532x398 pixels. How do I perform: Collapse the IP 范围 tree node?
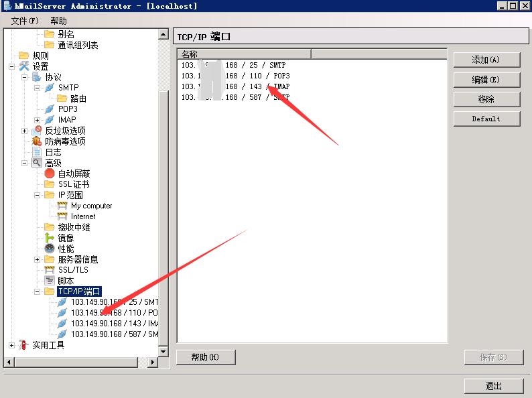[x=38, y=195]
